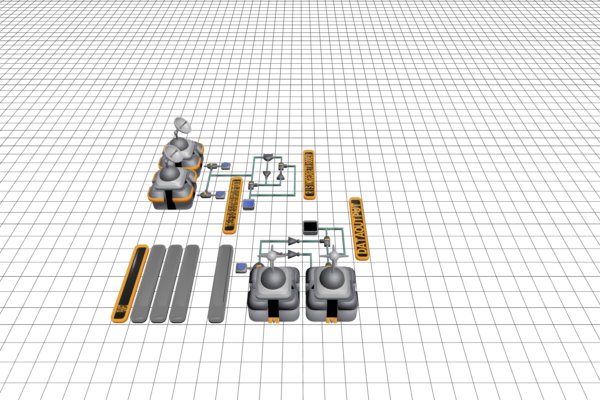
Task: Click the upper blue button beside the dish buildings
Action: click(226, 166)
